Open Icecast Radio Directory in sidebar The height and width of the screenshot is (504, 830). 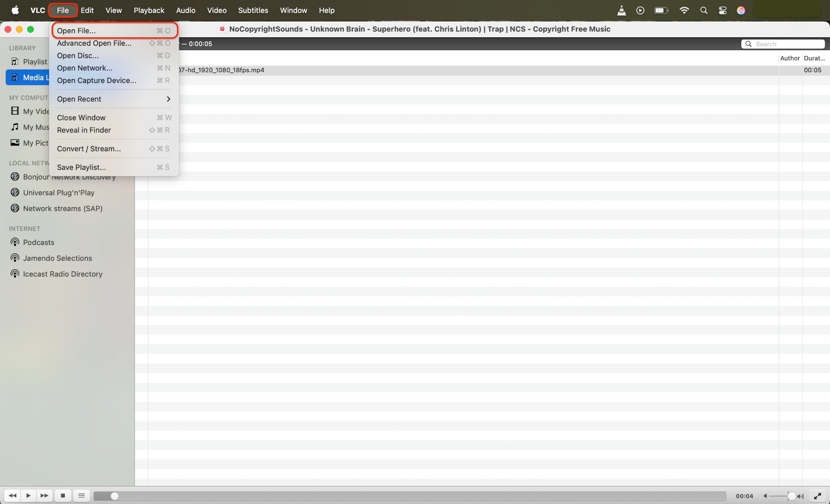pos(63,274)
